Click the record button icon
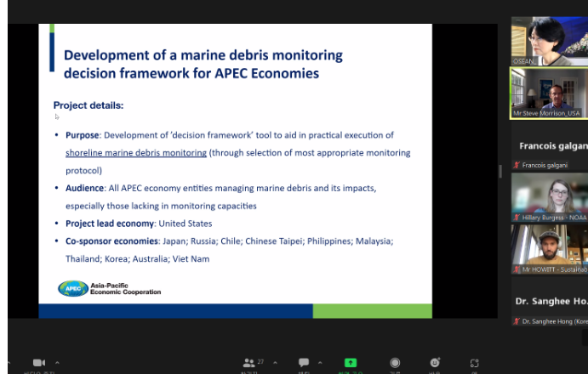This screenshot has width=588, height=374. pyautogui.click(x=395, y=362)
